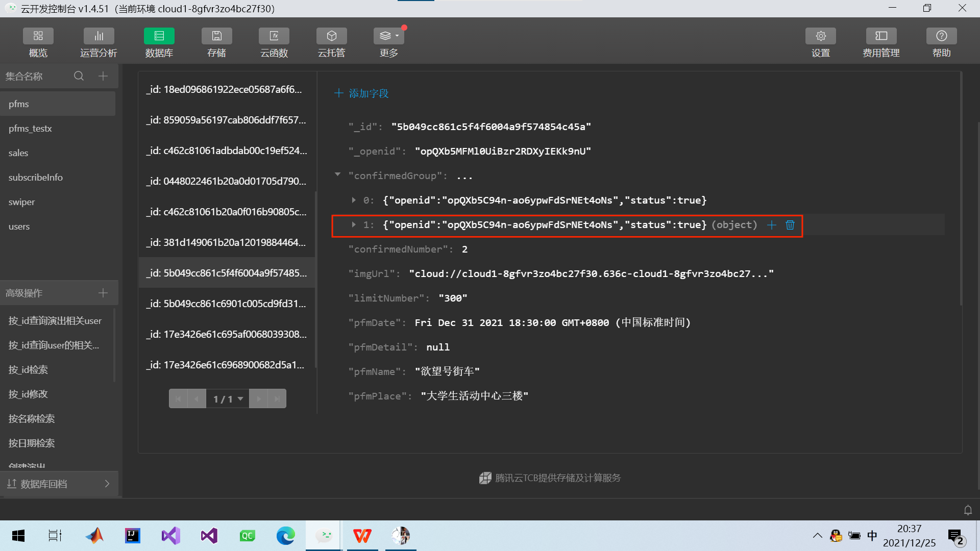Open the 云托管 cloud hosting tab
Viewport: 980px width, 551px height.
(331, 43)
